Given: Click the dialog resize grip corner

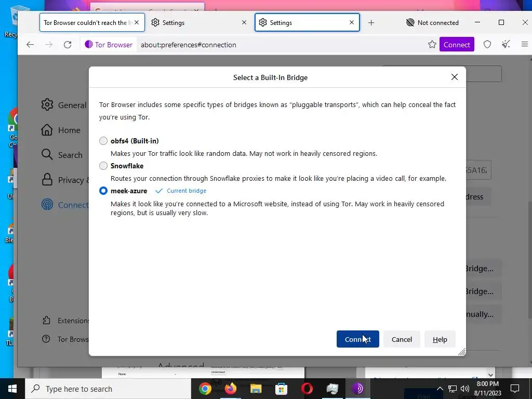Looking at the screenshot, I should [x=462, y=352].
